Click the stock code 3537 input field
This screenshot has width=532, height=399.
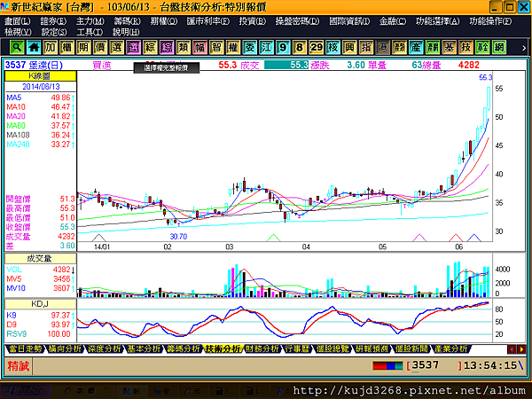[x=435, y=365]
